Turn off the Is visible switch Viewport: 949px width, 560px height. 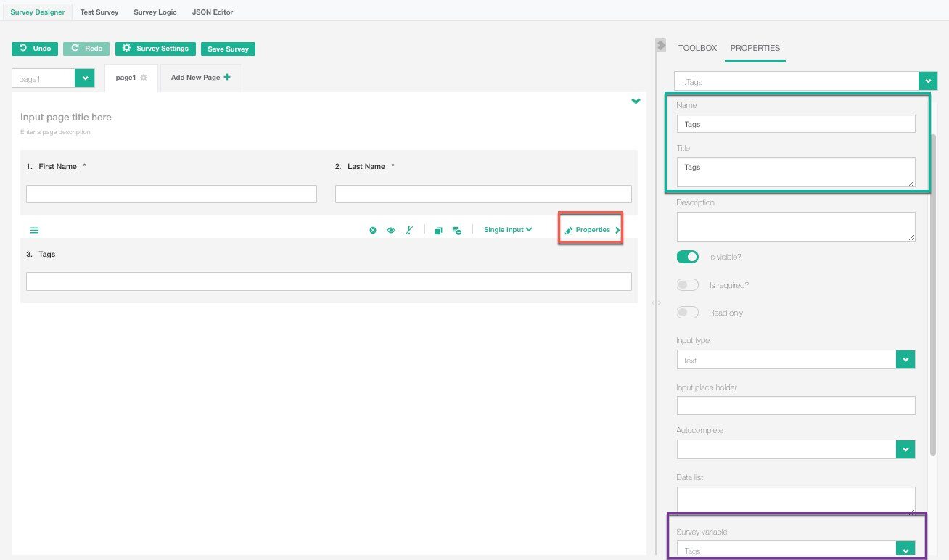[687, 257]
